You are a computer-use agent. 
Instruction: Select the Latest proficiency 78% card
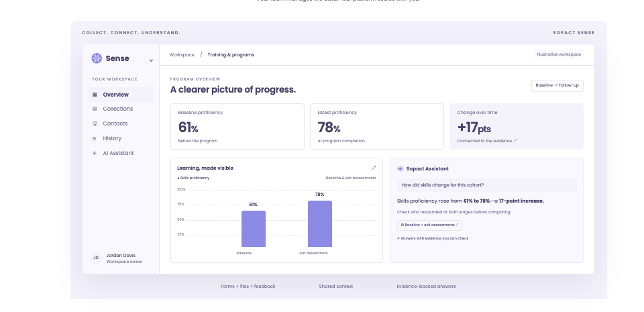377,126
